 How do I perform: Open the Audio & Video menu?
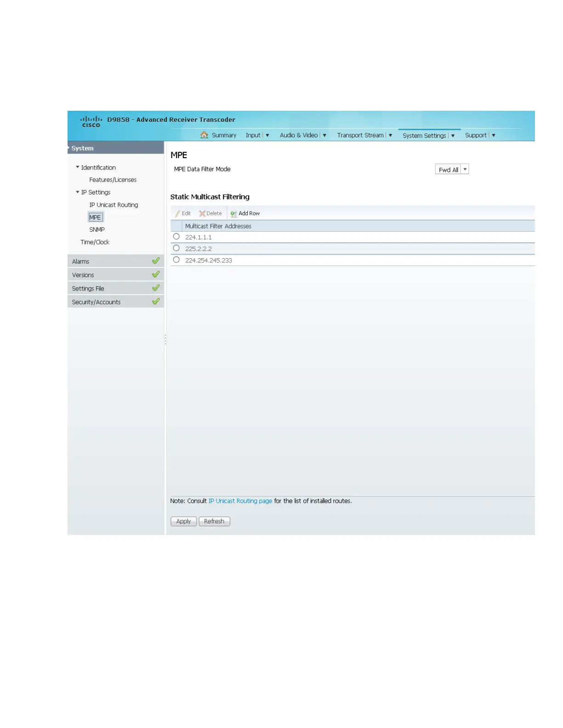click(299, 135)
